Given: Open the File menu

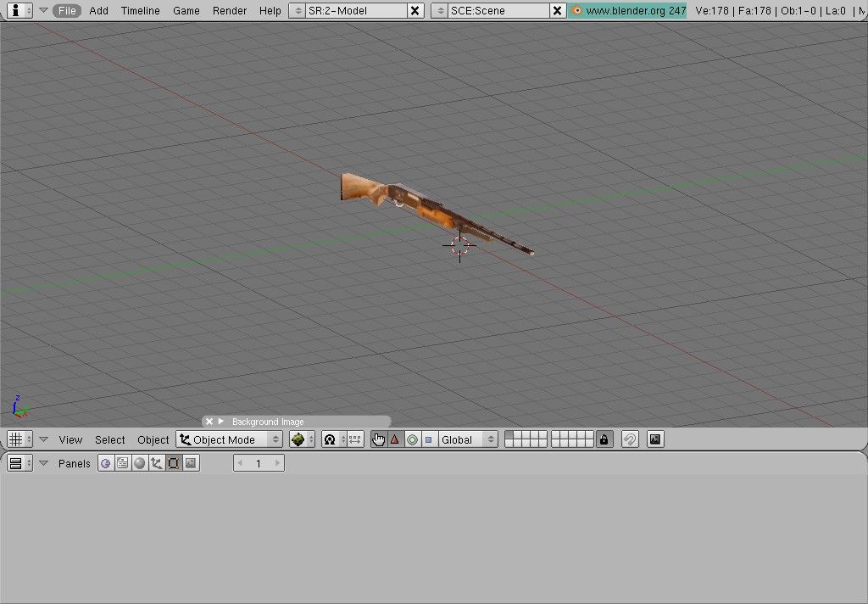Looking at the screenshot, I should click(68, 11).
